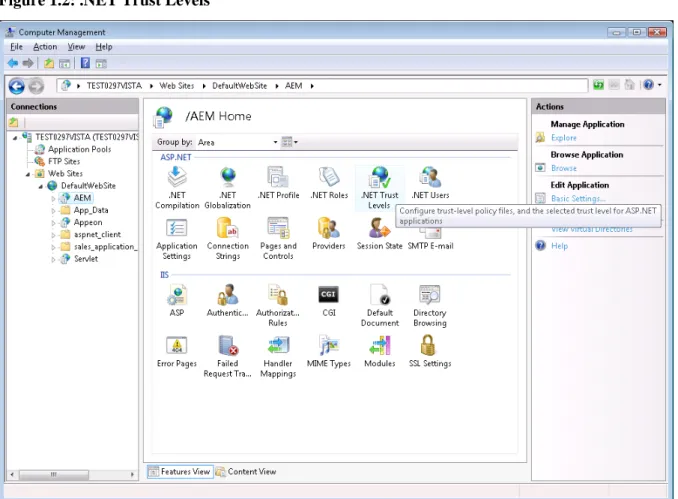Open the .NET Trust Levels feature

[380, 188]
